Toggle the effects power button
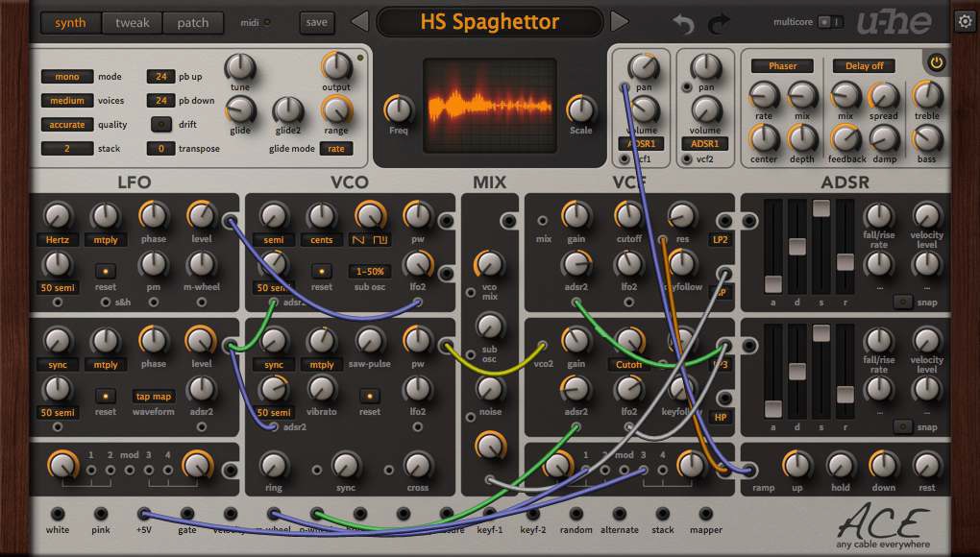The height and width of the screenshot is (557, 980). click(936, 62)
